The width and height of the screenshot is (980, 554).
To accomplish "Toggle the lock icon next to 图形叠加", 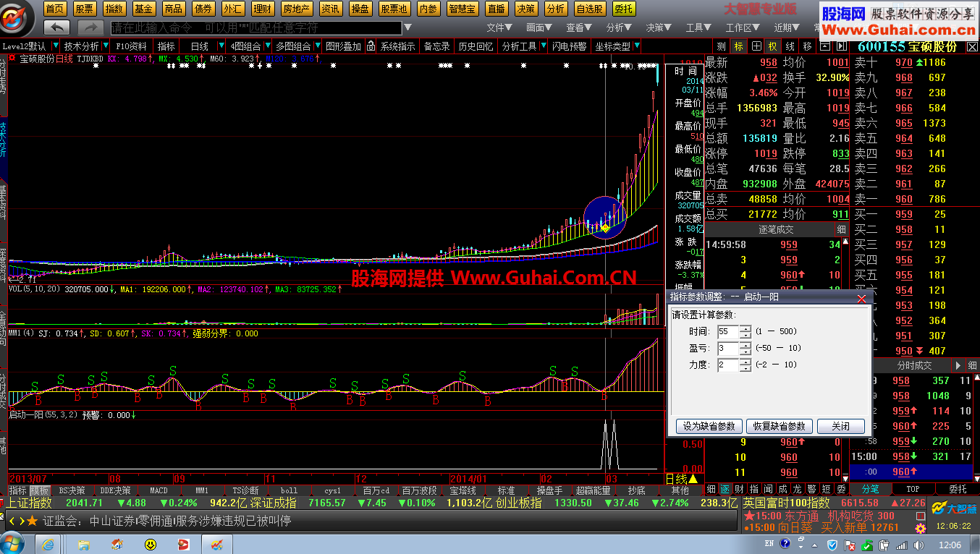I will 371,46.
